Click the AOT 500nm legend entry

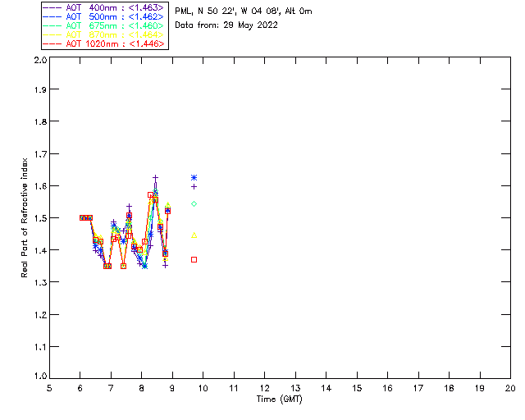pyautogui.click(x=103, y=16)
